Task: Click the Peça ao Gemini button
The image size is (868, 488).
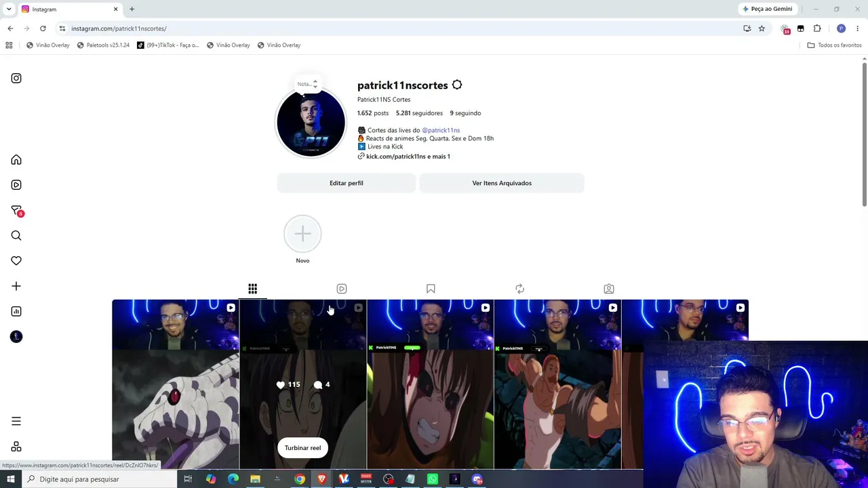Action: click(768, 9)
